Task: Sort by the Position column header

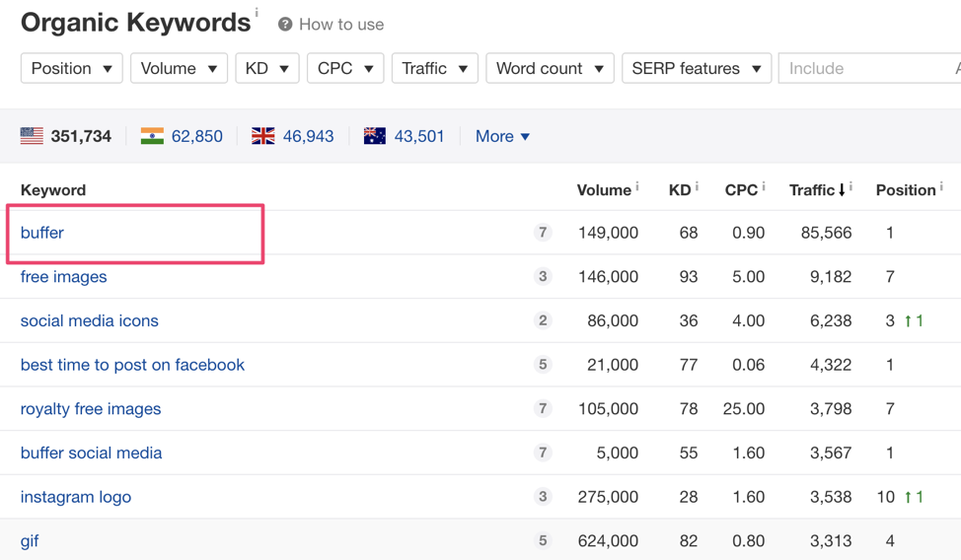Action: [906, 190]
